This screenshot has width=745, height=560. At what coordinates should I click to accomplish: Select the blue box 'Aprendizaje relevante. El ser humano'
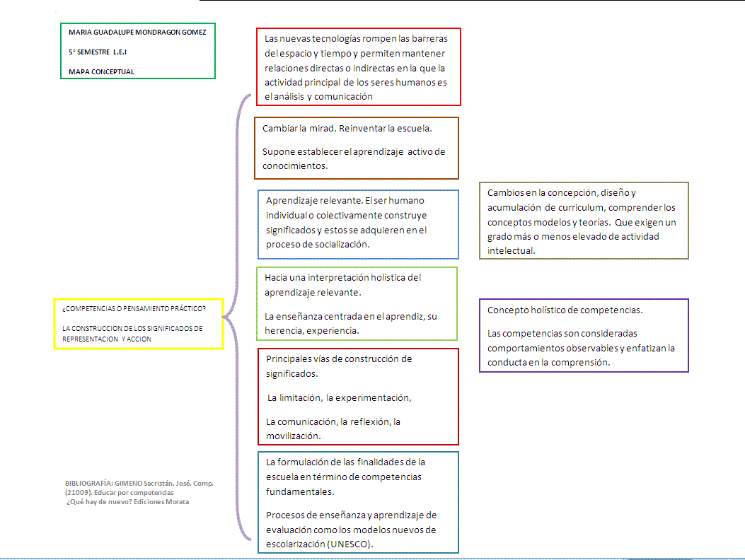tap(358, 224)
